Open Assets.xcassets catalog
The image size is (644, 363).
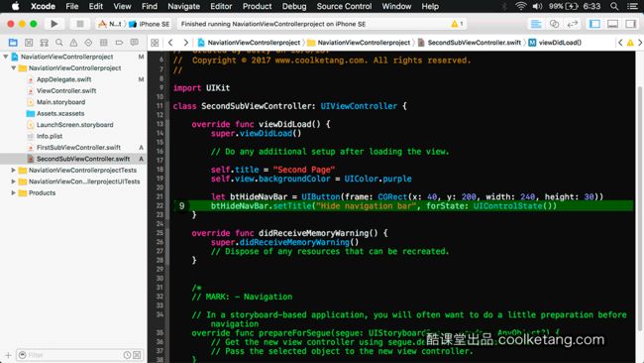pyautogui.click(x=60, y=113)
